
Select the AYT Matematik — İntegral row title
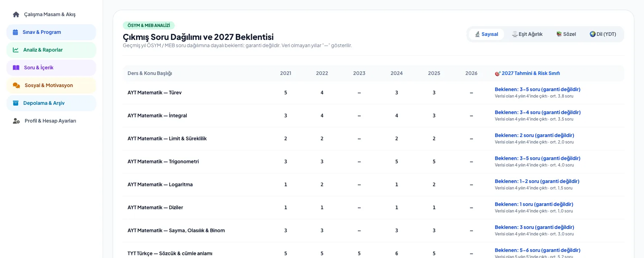point(157,116)
